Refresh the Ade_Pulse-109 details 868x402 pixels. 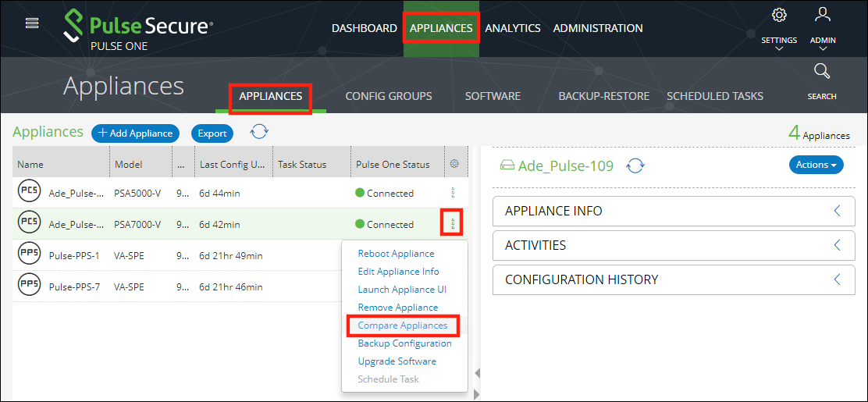pyautogui.click(x=635, y=165)
